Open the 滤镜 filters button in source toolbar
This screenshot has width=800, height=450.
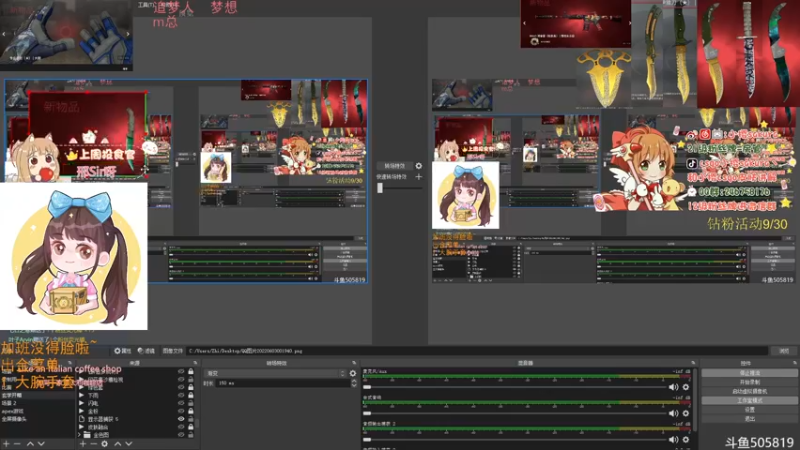(146, 351)
